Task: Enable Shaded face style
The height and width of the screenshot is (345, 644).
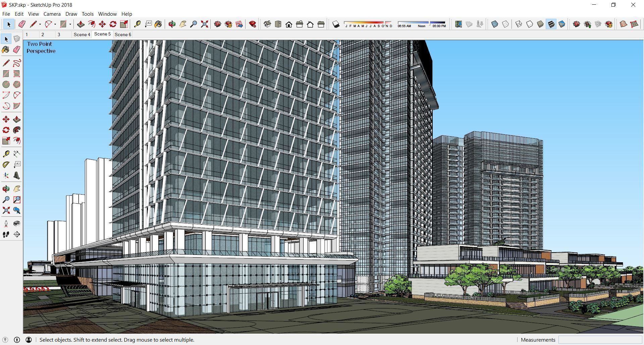Action: pos(540,24)
